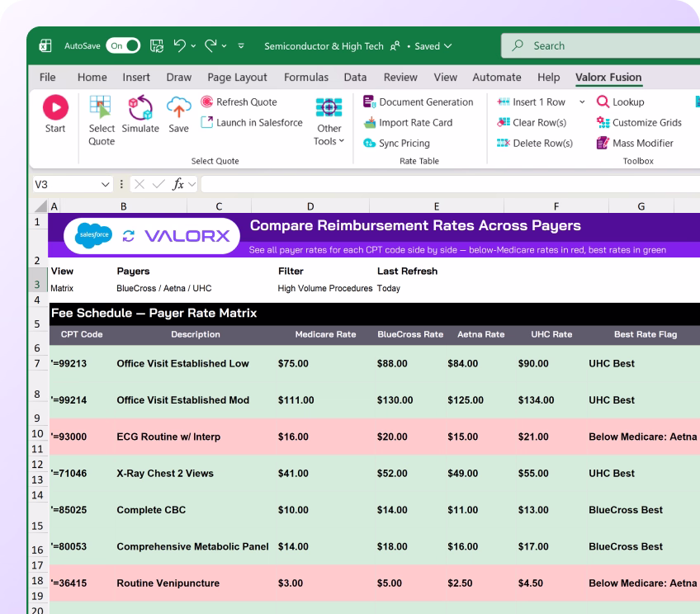The image size is (700, 614).
Task: Open the Undo history dropdown arrow
Action: [193, 46]
